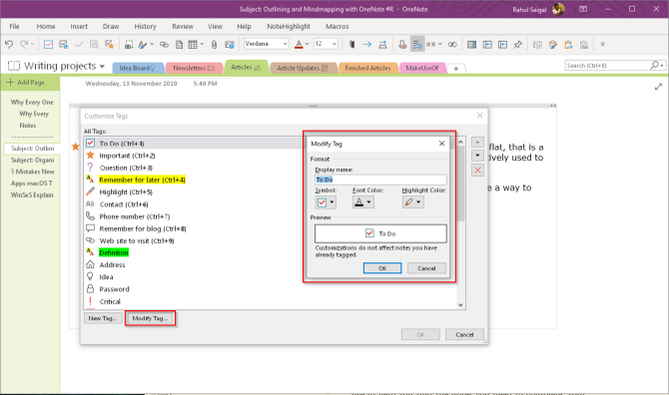Click the Find Tags toolbar icon
The width and height of the screenshot is (669, 395).
tap(64, 44)
